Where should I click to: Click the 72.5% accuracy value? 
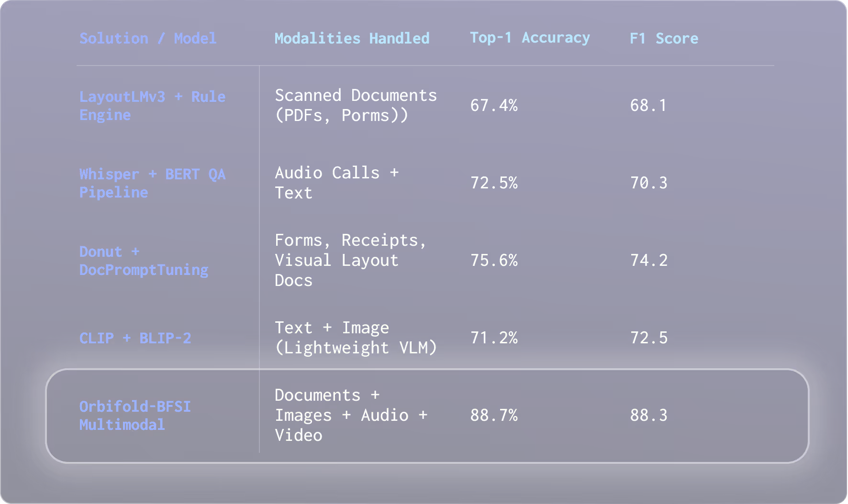[494, 183]
